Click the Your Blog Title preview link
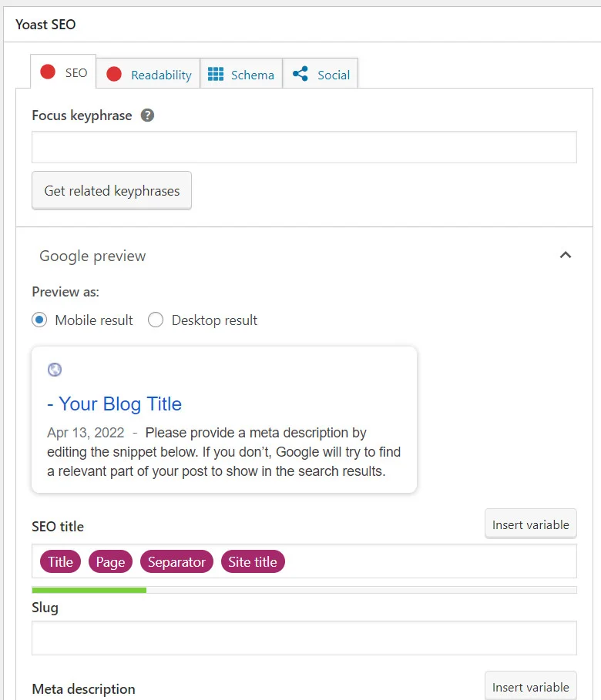This screenshot has width=601, height=700. coord(114,404)
